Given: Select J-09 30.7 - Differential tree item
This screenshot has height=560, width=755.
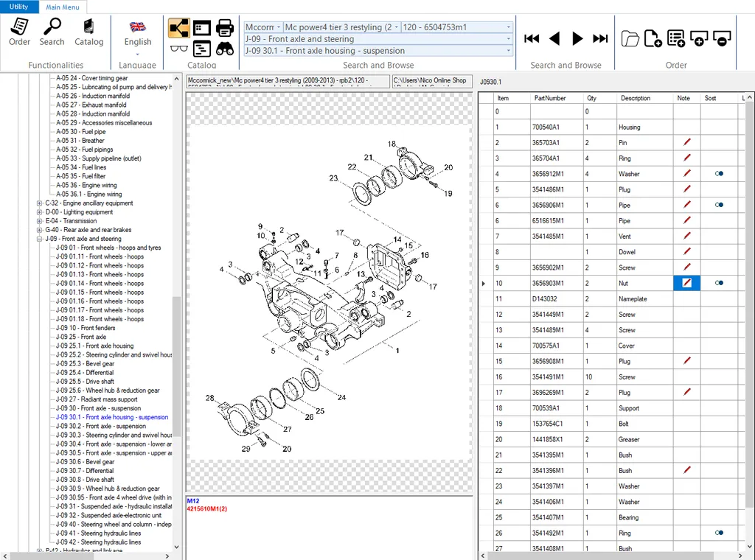Looking at the screenshot, I should point(85,471).
